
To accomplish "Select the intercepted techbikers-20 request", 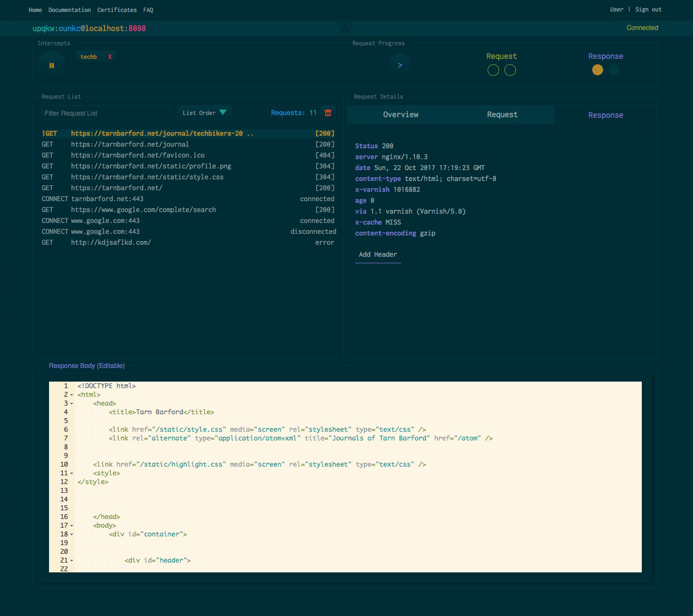I will click(188, 134).
